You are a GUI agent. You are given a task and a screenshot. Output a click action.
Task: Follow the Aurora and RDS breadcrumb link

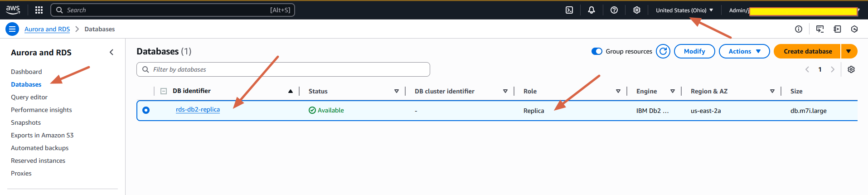point(47,29)
